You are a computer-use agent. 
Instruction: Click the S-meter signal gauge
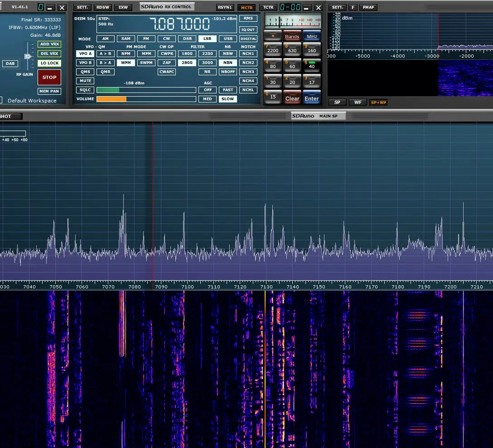coord(292,21)
